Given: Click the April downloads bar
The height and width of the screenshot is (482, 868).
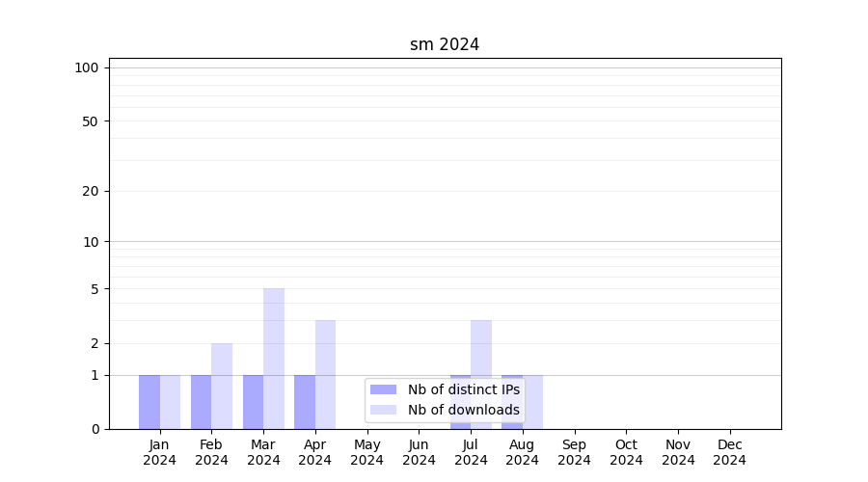Looking at the screenshot, I should coord(326,374).
